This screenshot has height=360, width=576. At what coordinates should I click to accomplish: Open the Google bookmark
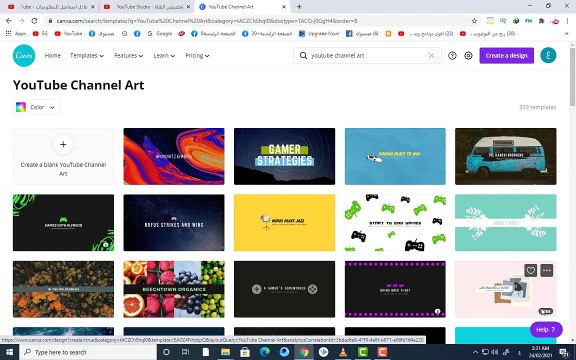tap(159, 33)
